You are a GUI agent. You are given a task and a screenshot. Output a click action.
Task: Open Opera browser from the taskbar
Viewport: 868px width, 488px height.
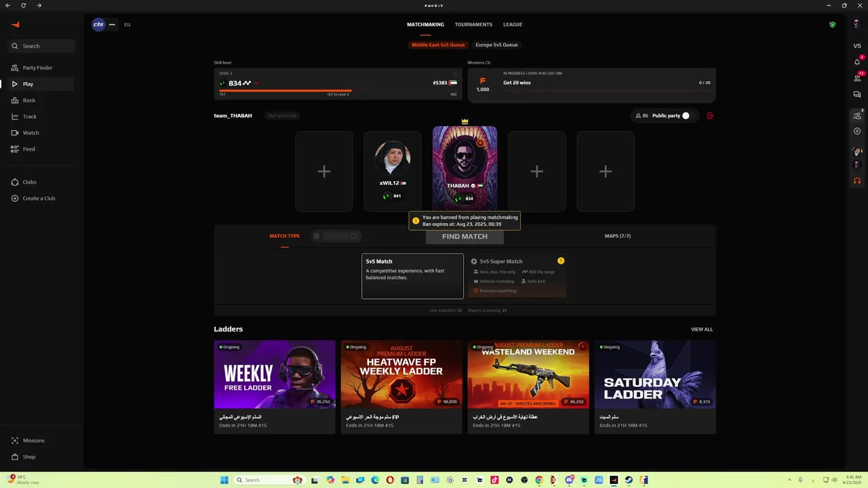(390, 480)
